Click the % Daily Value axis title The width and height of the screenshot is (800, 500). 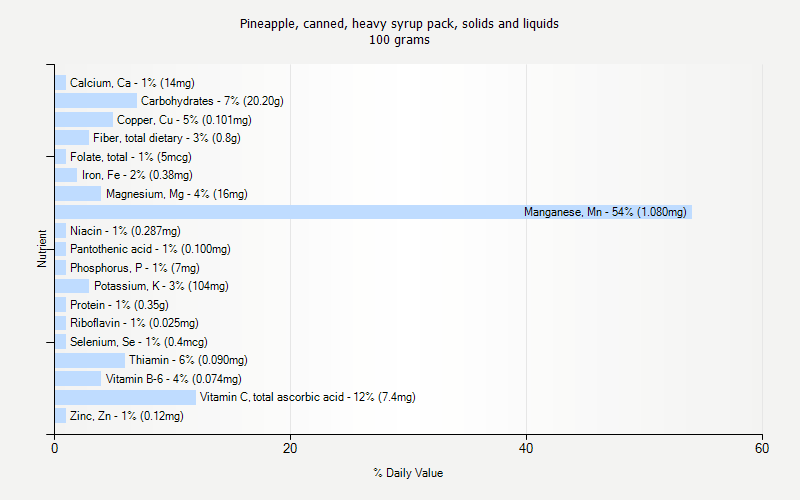click(408, 473)
